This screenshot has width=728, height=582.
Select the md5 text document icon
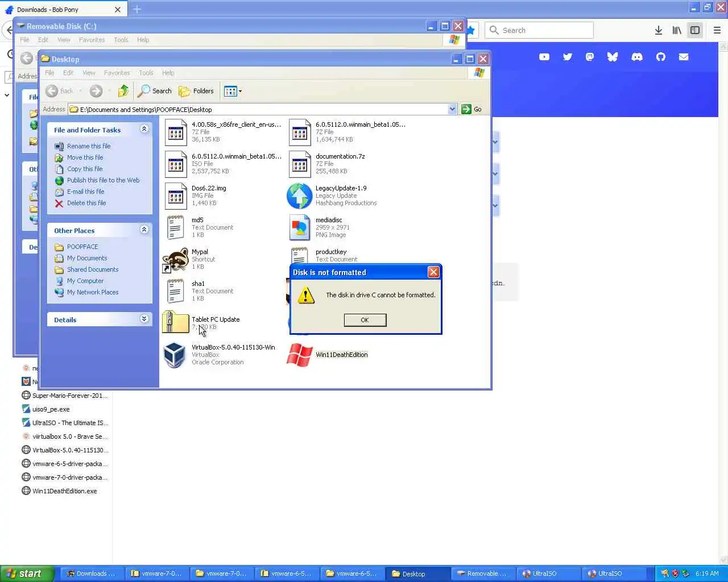(176, 227)
